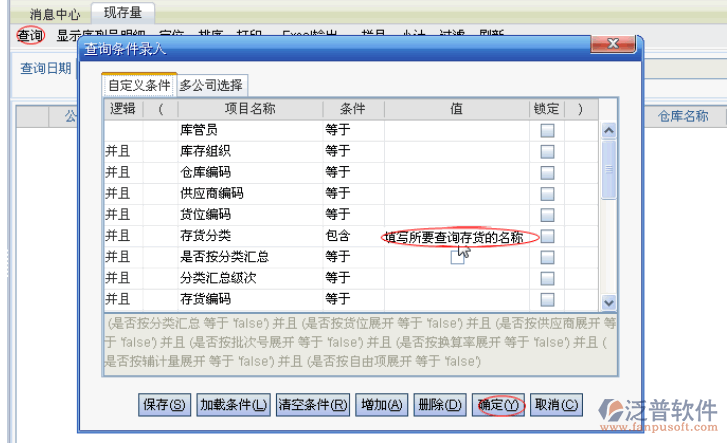The width and height of the screenshot is (728, 443).
Task: Open the 消息中心 tab
Action: click(x=55, y=13)
